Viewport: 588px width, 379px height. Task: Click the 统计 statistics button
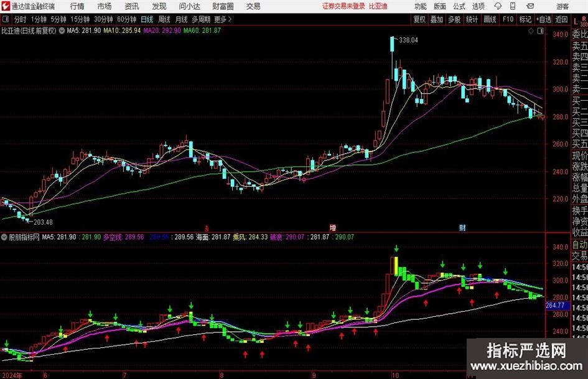click(472, 19)
